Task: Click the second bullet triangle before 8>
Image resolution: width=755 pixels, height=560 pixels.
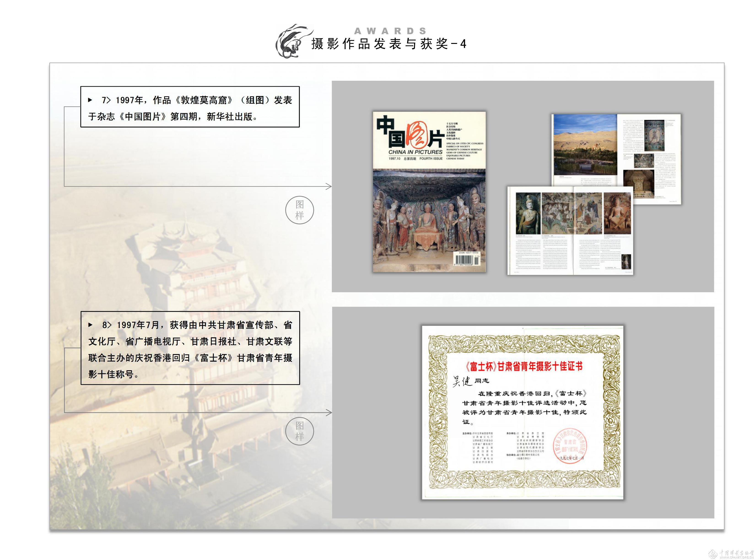Action: tap(91, 325)
